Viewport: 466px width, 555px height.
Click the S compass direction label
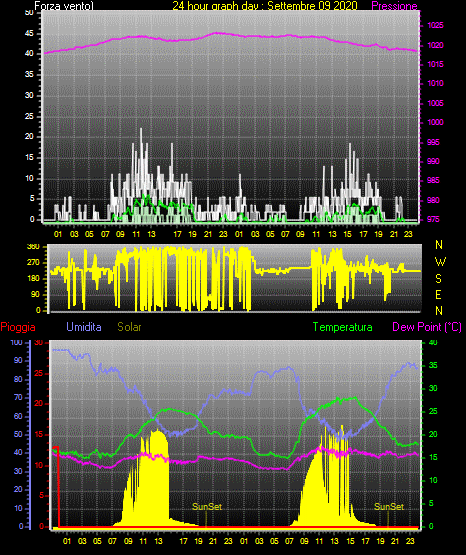click(x=438, y=279)
